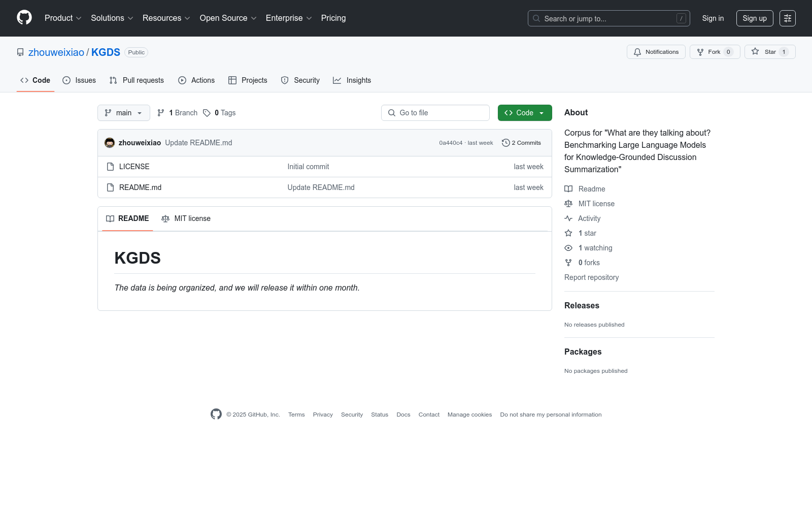Open the Security footer link
Viewport: 812px width, 508px height.
click(x=352, y=415)
